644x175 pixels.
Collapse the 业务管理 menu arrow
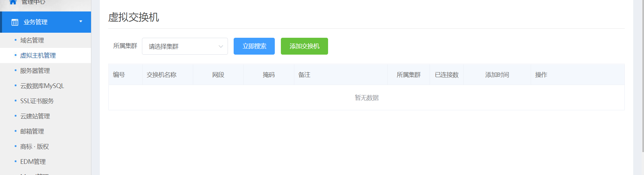81,22
